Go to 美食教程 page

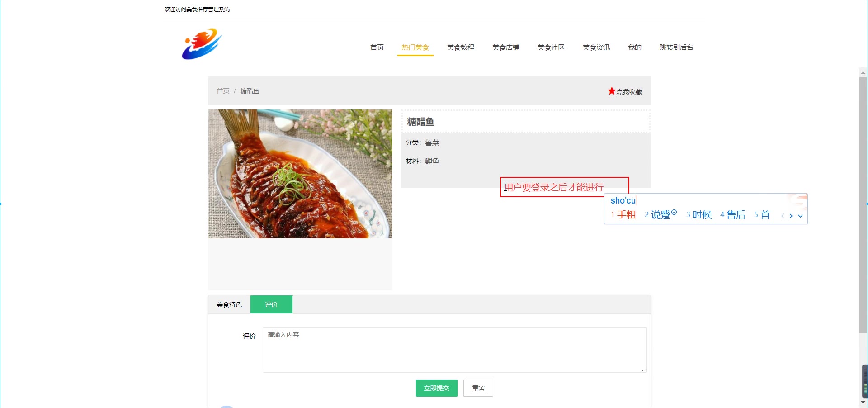(x=460, y=47)
